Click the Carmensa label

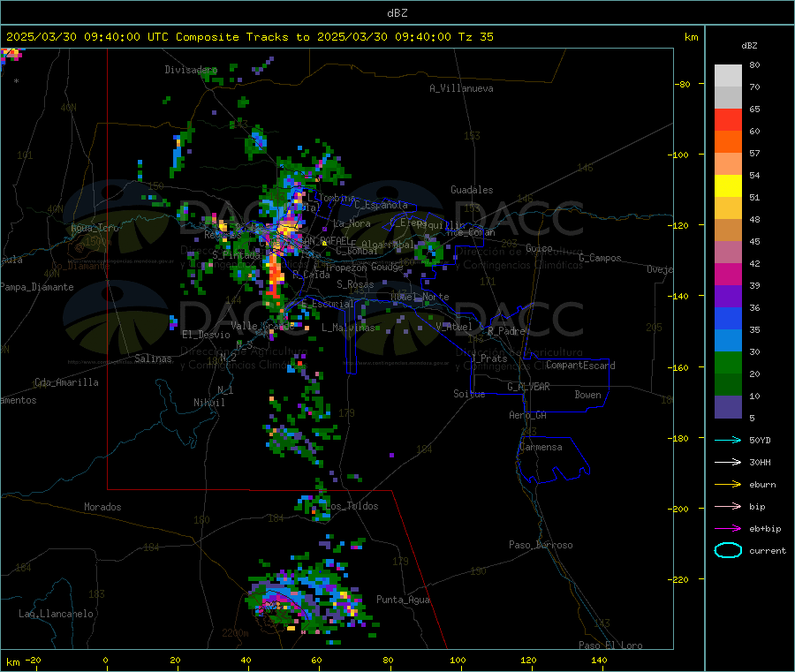(541, 447)
